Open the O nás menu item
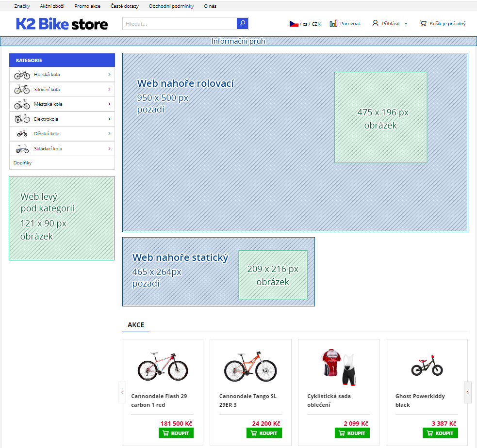 pyautogui.click(x=210, y=6)
